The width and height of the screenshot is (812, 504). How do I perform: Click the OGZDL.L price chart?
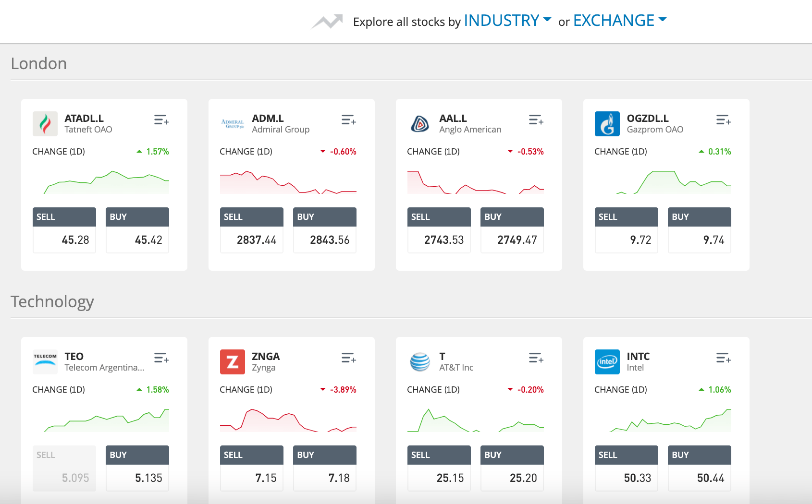pos(663,182)
